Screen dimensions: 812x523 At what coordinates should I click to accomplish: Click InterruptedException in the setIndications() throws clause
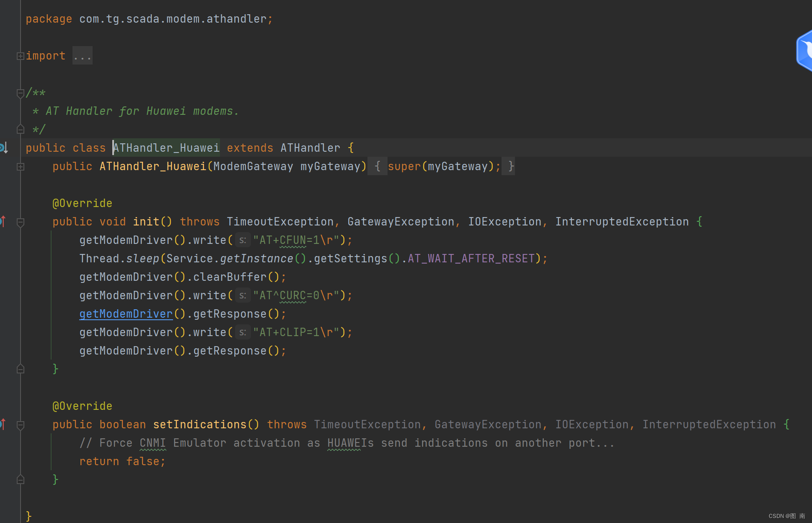point(709,425)
